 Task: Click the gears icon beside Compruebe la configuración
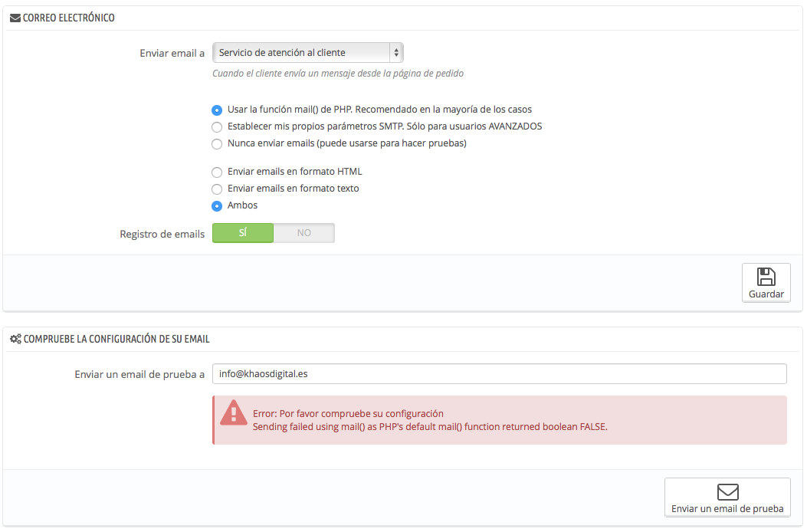click(15, 339)
